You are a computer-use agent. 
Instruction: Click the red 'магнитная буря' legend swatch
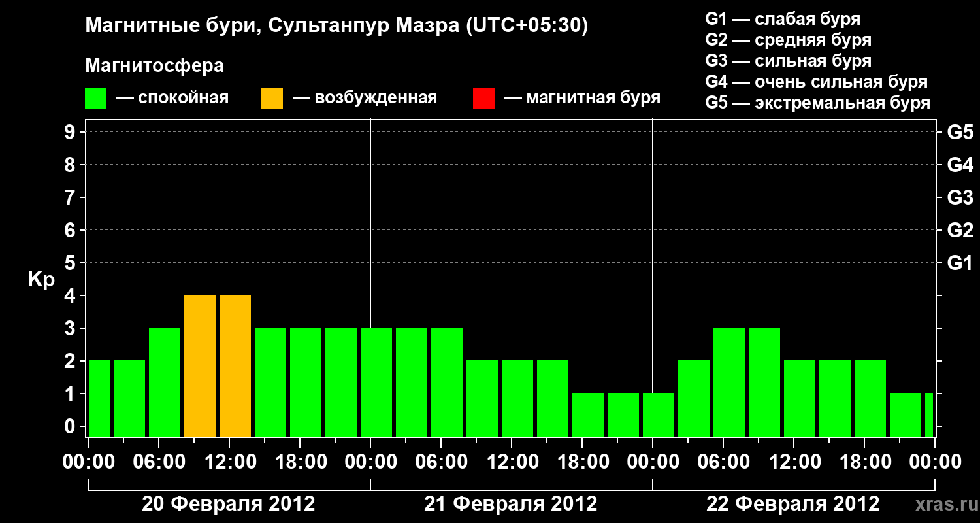[x=483, y=99]
